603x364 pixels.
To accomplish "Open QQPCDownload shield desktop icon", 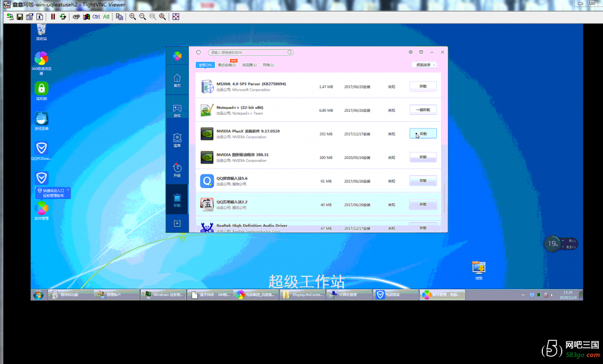I will click(42, 151).
